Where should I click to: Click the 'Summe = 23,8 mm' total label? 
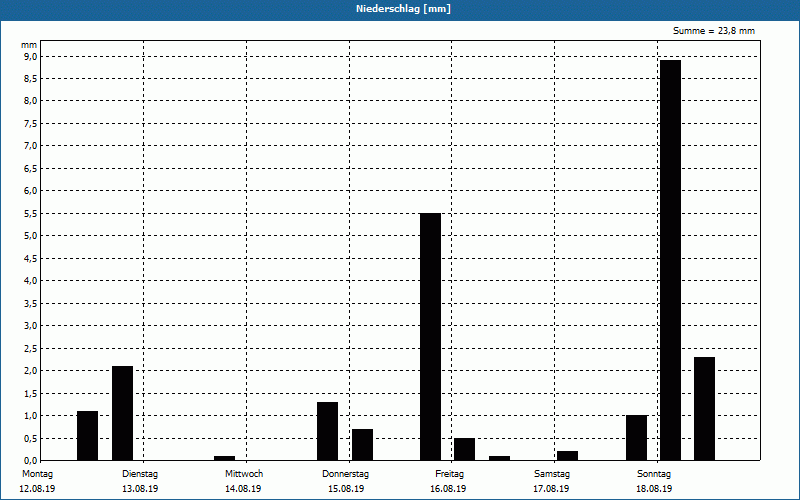click(x=714, y=31)
